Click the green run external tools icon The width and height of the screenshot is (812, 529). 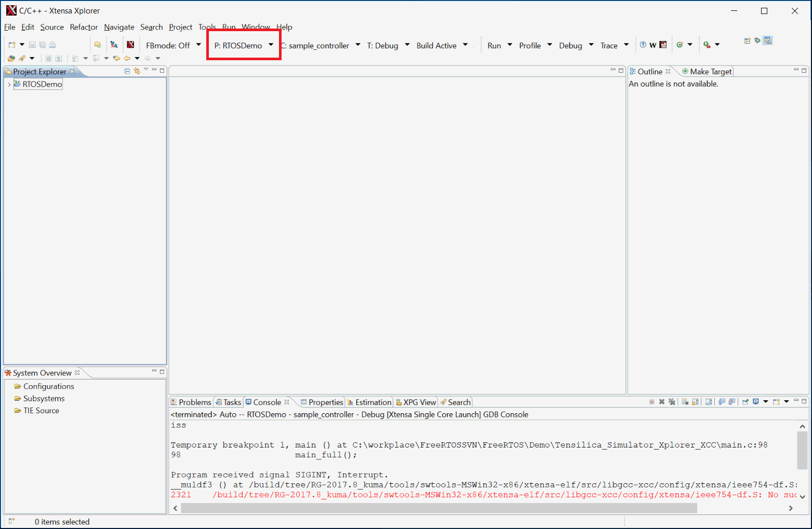(707, 45)
